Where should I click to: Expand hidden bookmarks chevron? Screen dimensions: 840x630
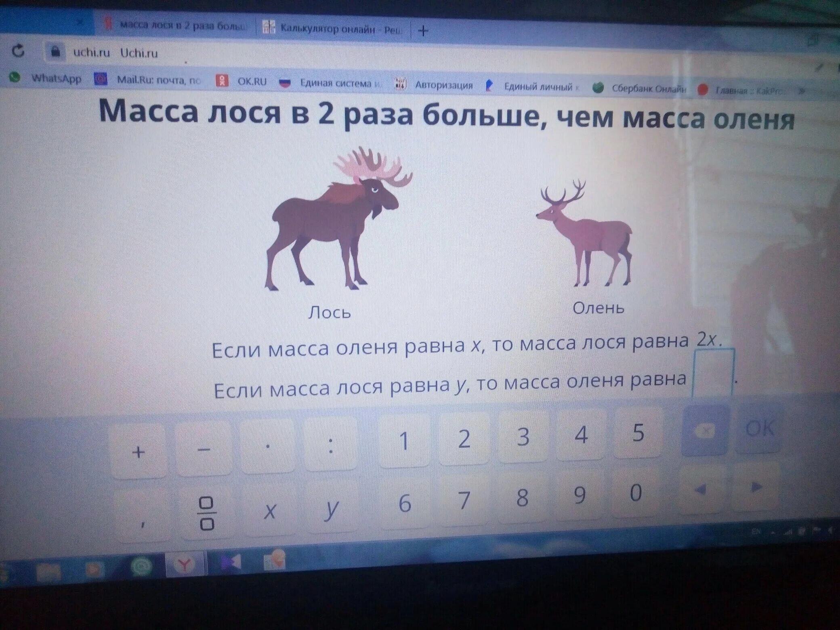pyautogui.click(x=802, y=91)
